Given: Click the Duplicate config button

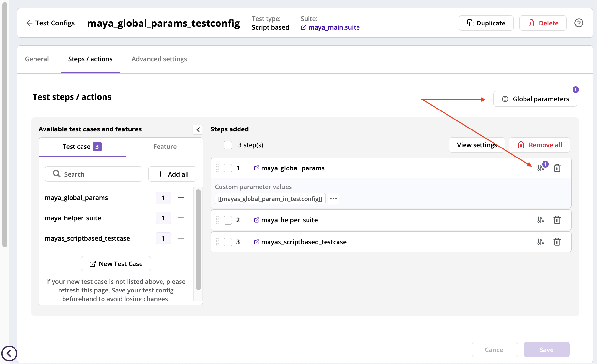Looking at the screenshot, I should [486, 23].
